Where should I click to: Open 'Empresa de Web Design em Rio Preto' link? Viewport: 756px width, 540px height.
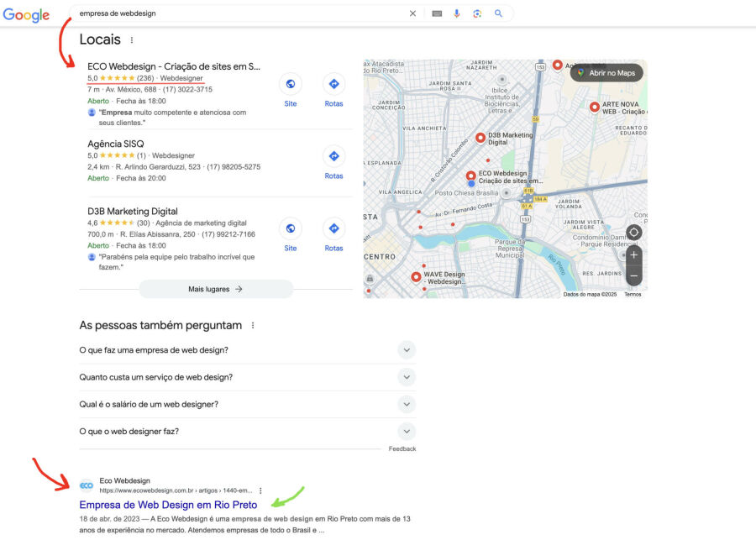[x=168, y=505]
